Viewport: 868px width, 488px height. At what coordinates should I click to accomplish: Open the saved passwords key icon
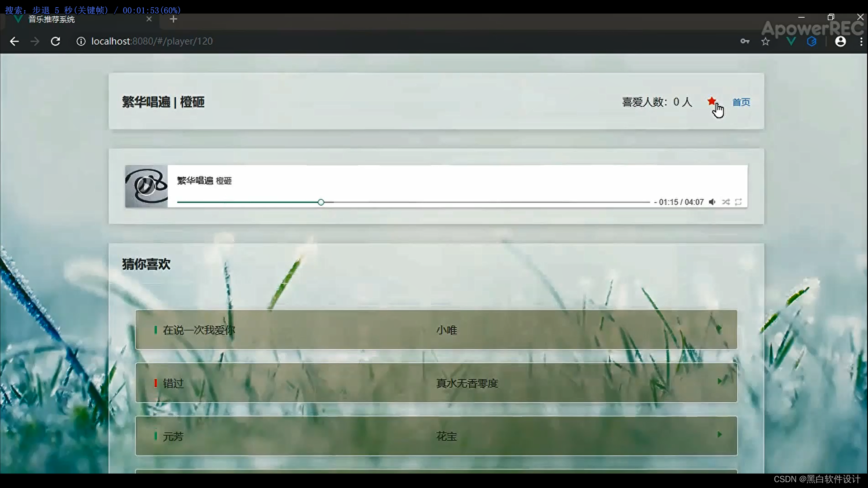[745, 42]
